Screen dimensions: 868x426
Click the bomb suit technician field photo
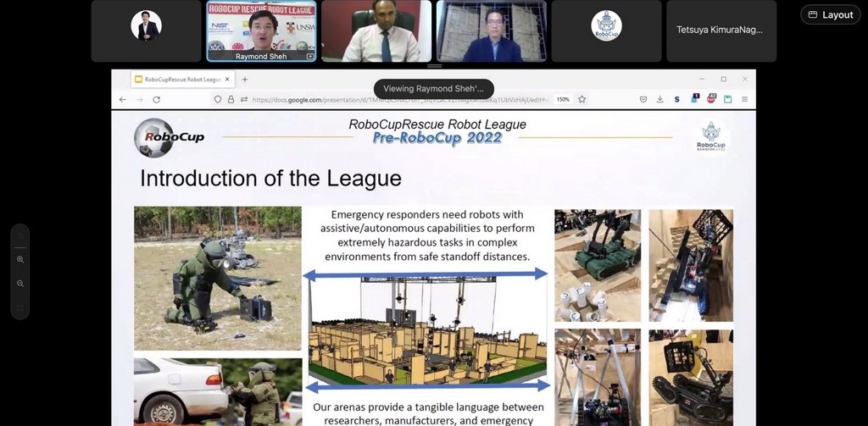click(218, 279)
